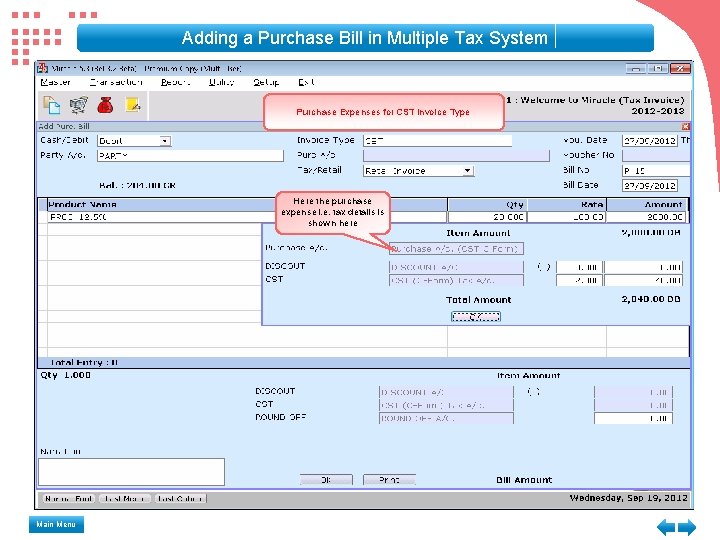Click the Purc A/c field
The image size is (720, 540).
[456, 156]
